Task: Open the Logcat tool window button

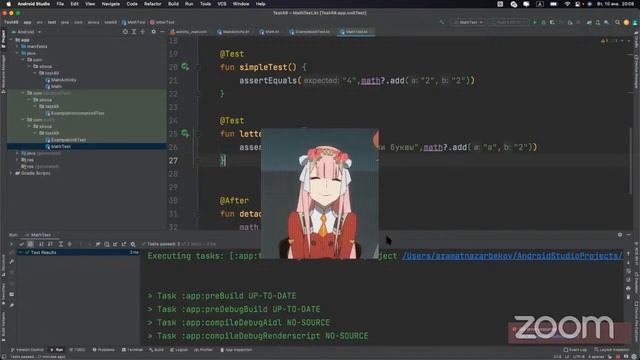Action: (179, 350)
